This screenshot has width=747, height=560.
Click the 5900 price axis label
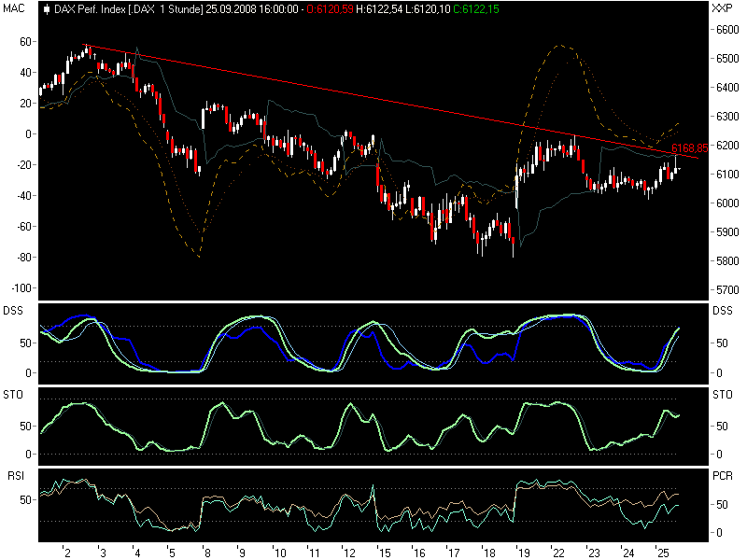(x=727, y=232)
